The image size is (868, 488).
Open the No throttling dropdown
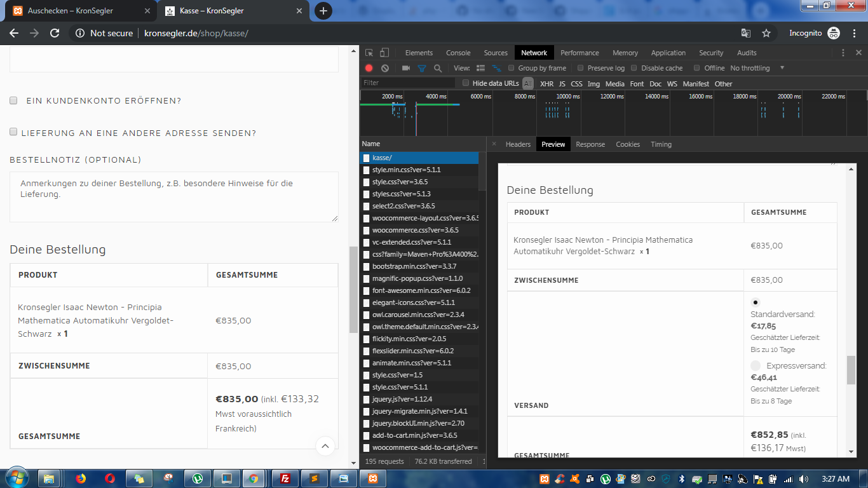tap(757, 68)
